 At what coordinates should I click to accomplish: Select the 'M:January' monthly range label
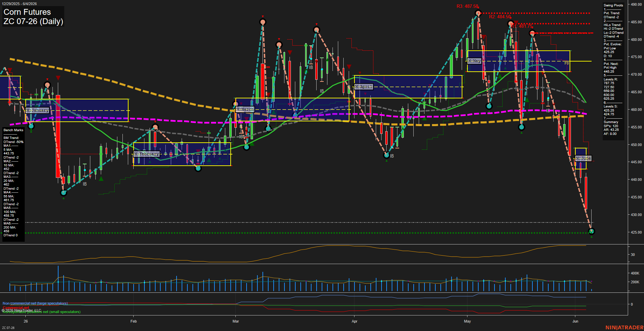click(x=38, y=110)
